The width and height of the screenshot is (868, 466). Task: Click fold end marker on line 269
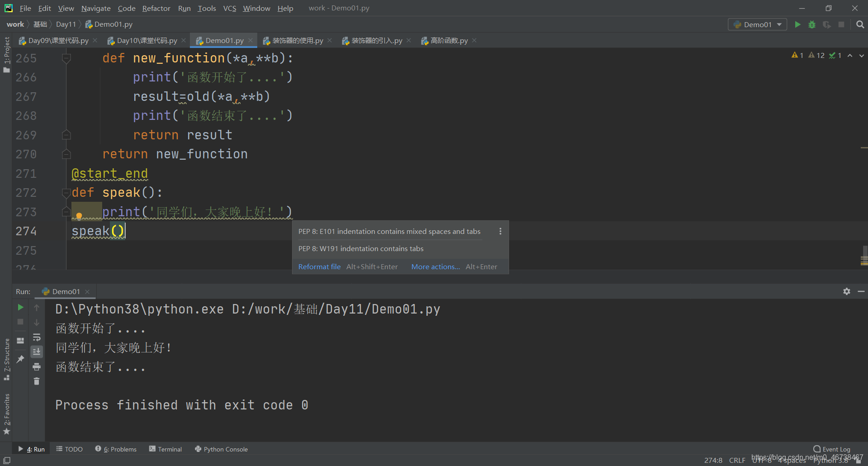66,135
